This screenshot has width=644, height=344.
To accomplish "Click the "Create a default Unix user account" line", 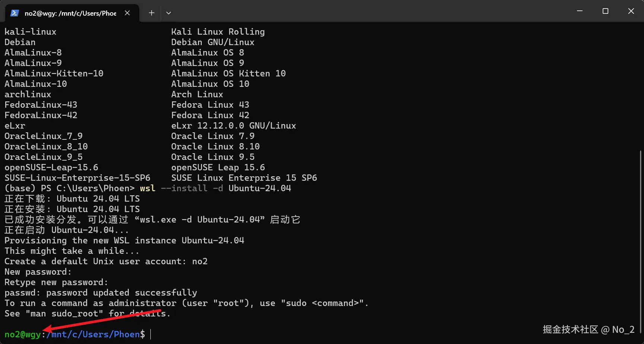I will point(95,261).
